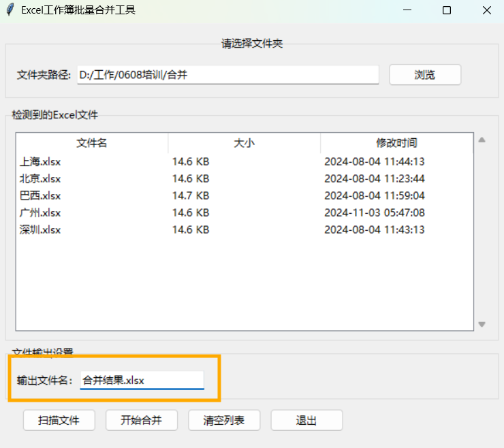Sort by 修改时间 column header
Image resolution: width=504 pixels, height=448 pixels.
pos(396,143)
